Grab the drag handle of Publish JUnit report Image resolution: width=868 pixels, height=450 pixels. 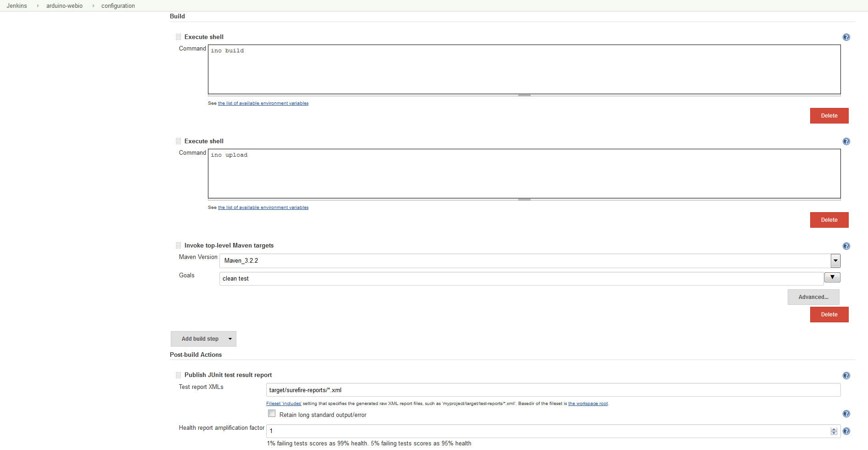(x=178, y=375)
